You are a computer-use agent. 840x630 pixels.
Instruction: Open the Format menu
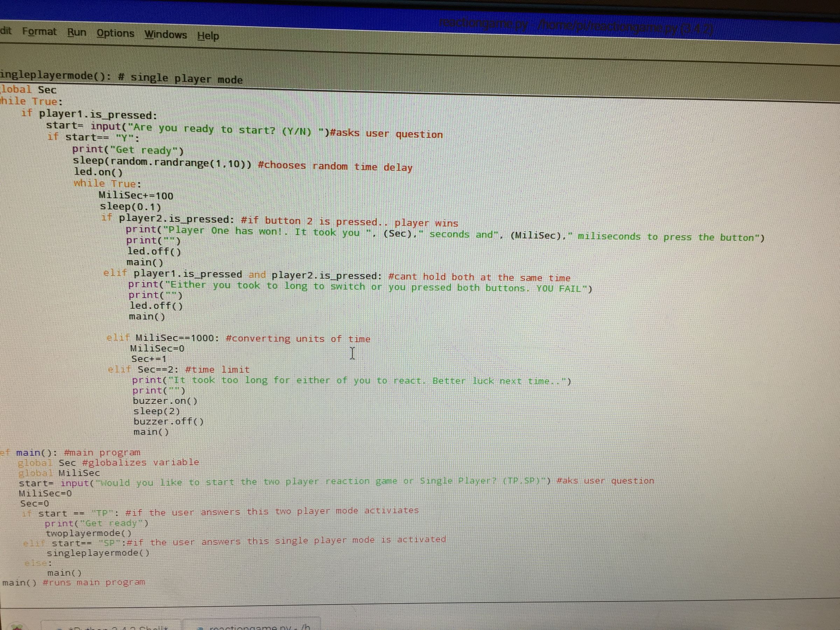tap(40, 31)
